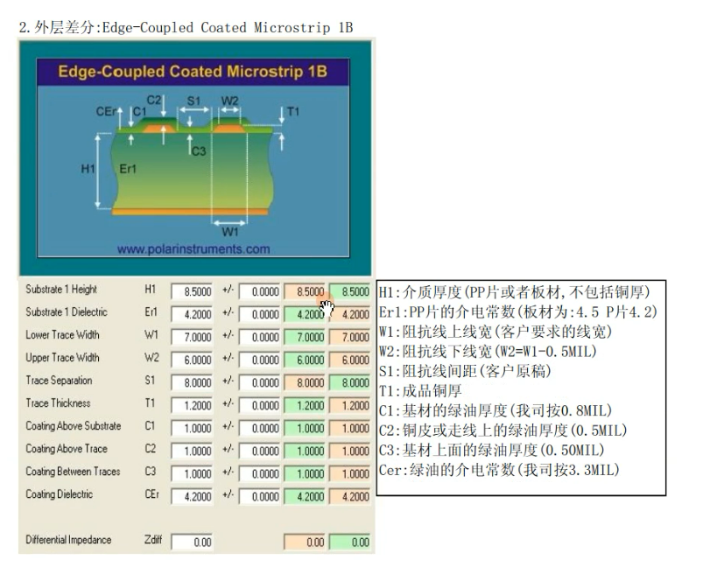Click the green Er1 minimum value 4.2000
The image size is (703, 588).
(x=305, y=315)
